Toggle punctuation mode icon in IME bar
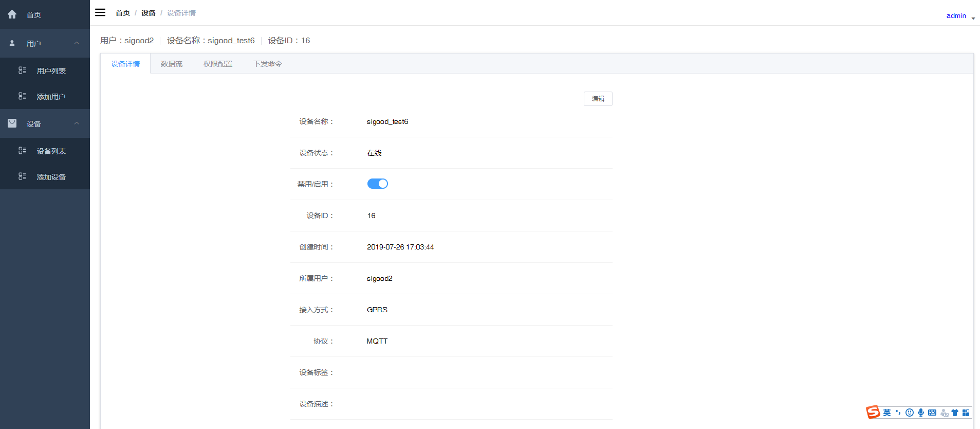Screen dimensions: 980x429 [x=898, y=413]
